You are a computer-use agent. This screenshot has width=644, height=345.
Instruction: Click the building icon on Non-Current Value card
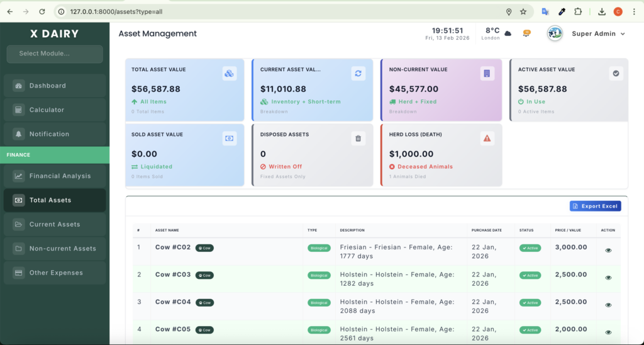tap(486, 74)
